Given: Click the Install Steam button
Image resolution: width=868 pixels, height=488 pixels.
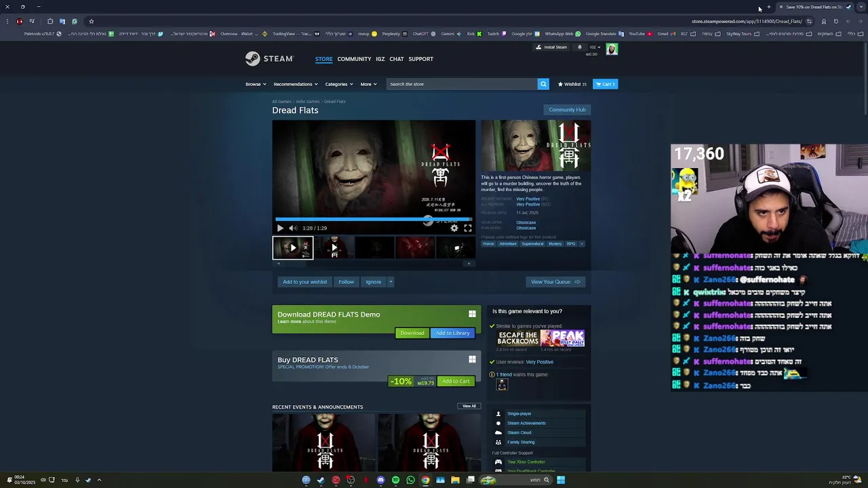Looking at the screenshot, I should pyautogui.click(x=551, y=47).
